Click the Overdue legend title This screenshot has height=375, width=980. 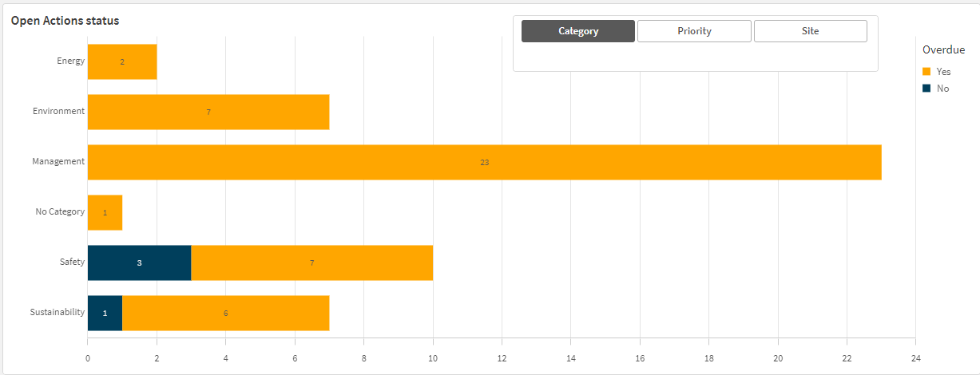pos(943,49)
